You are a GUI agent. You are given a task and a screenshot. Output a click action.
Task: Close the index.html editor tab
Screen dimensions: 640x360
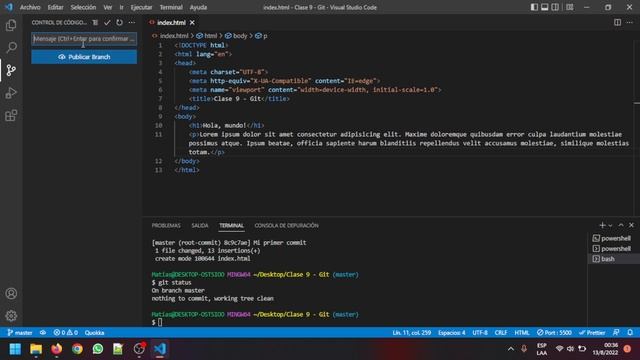[x=192, y=22]
